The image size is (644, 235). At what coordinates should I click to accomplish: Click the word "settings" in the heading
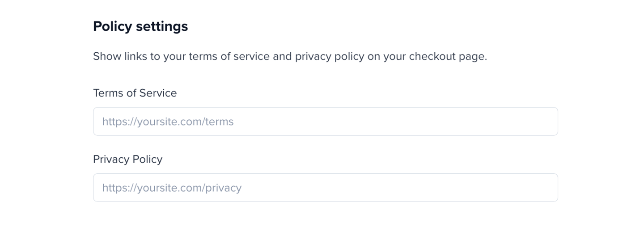coord(162,26)
